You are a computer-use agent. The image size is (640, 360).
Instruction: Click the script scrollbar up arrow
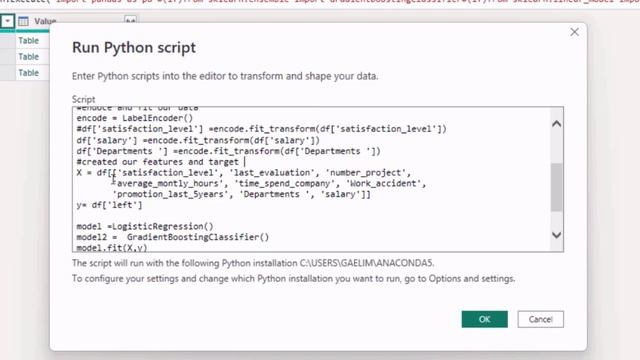click(x=556, y=124)
